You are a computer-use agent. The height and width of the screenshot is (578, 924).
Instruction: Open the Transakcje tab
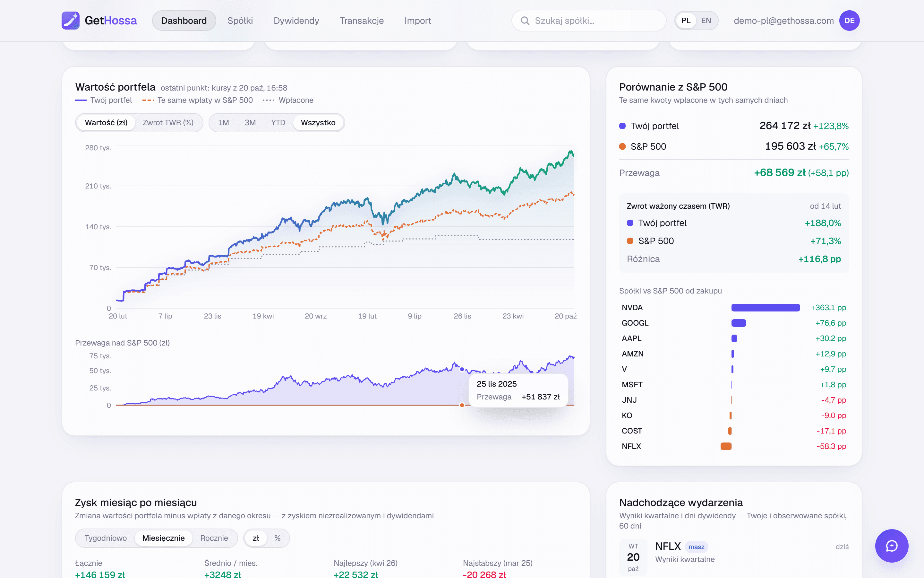point(362,21)
